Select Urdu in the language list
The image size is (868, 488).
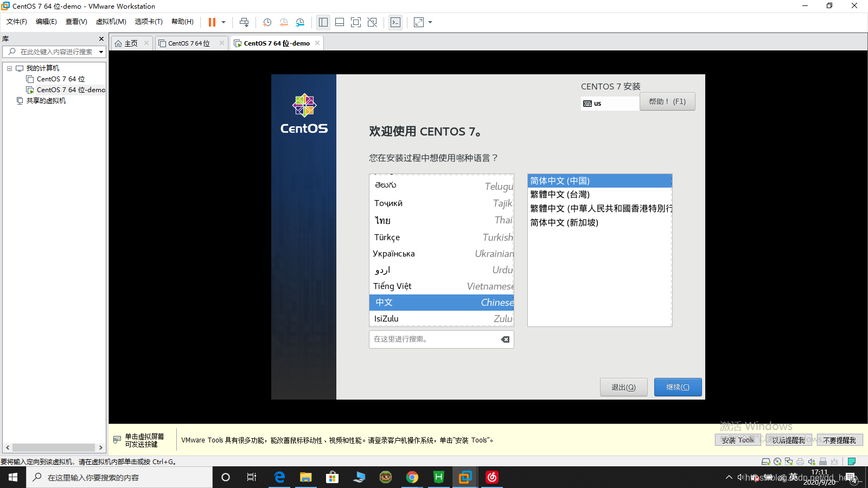pos(442,270)
